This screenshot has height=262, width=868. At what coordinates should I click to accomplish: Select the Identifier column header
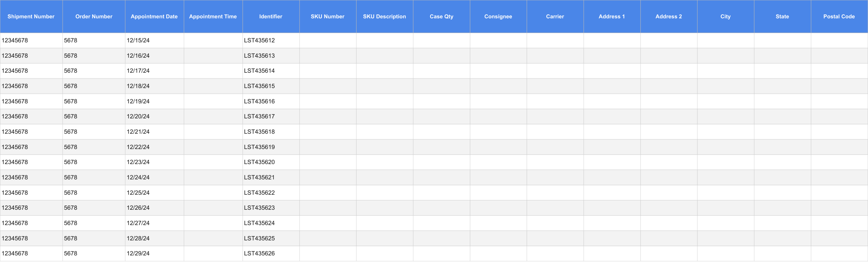click(271, 16)
